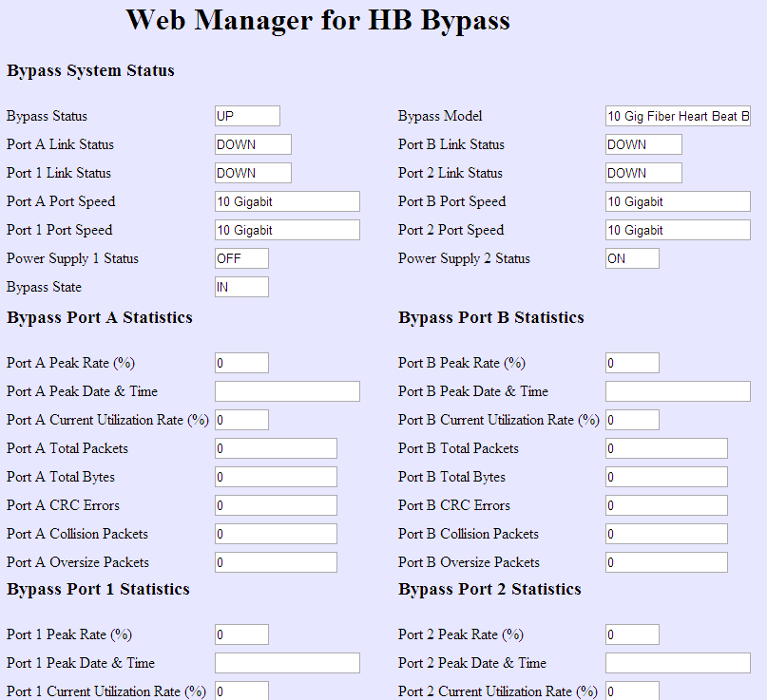The width and height of the screenshot is (767, 700).
Task: Focus the Port B Total Bytes field
Action: click(x=666, y=477)
